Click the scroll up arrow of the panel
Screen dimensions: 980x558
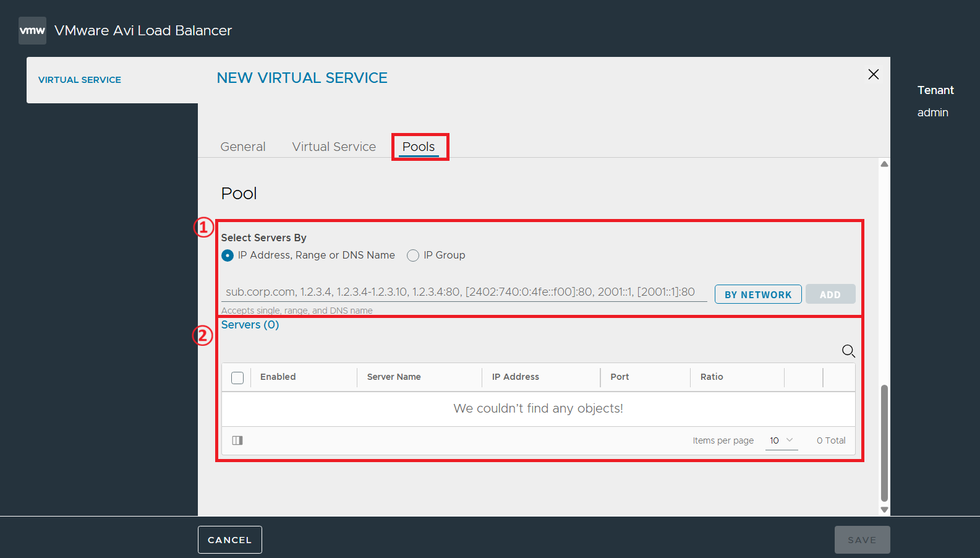(x=884, y=164)
